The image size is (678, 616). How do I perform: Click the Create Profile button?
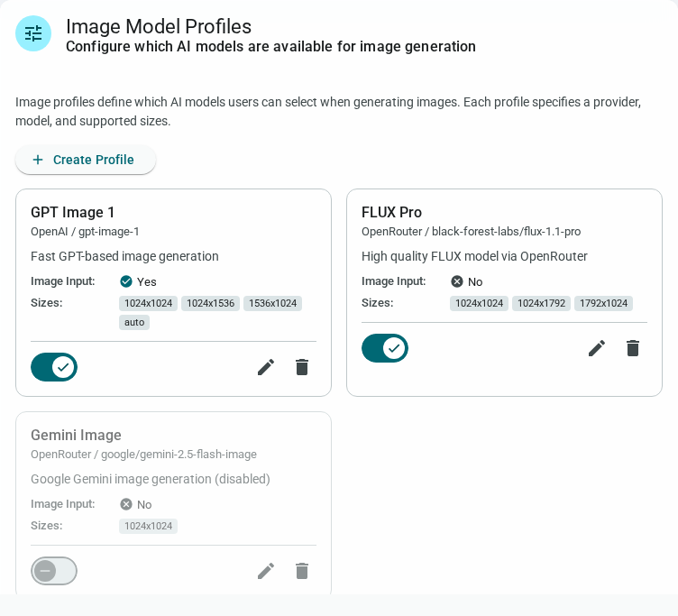coord(86,160)
